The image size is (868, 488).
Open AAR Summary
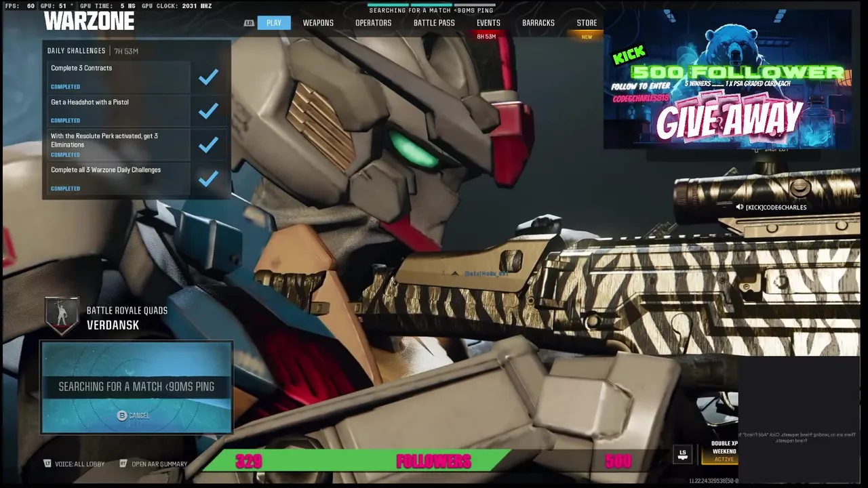tap(159, 464)
